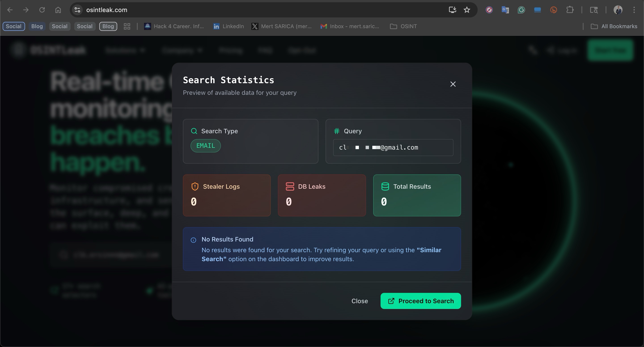Close the Search Statistics dialog with X
Image resolution: width=644 pixels, height=347 pixels.
(x=453, y=84)
